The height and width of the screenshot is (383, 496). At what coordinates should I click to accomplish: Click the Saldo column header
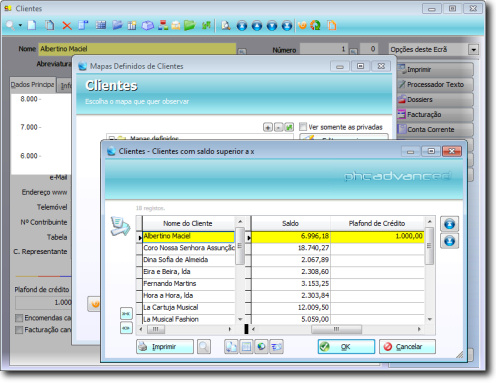tap(290, 223)
